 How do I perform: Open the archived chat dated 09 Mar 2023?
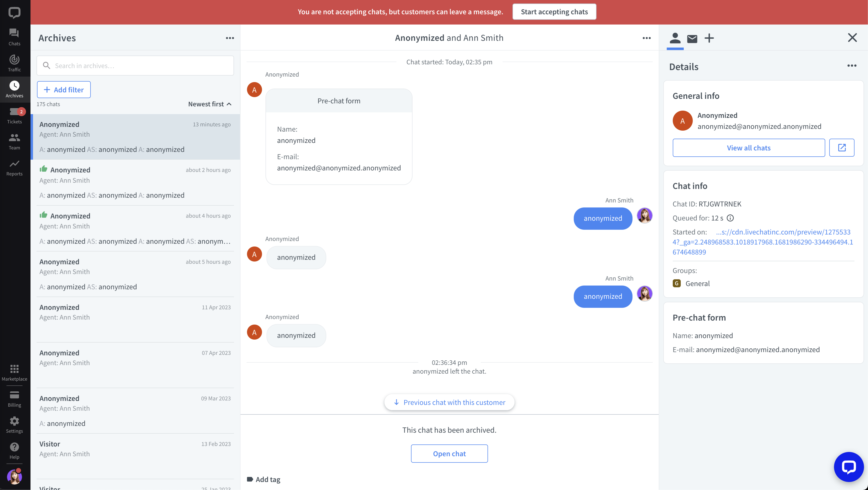point(135,411)
